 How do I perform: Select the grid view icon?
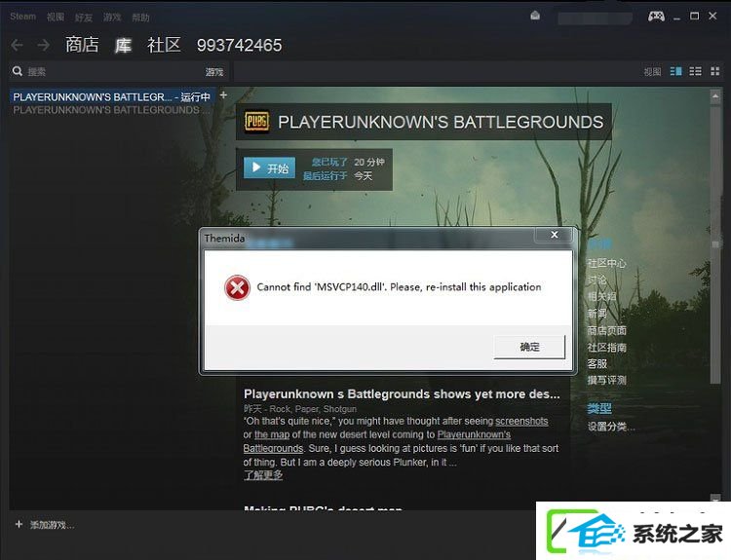[714, 71]
